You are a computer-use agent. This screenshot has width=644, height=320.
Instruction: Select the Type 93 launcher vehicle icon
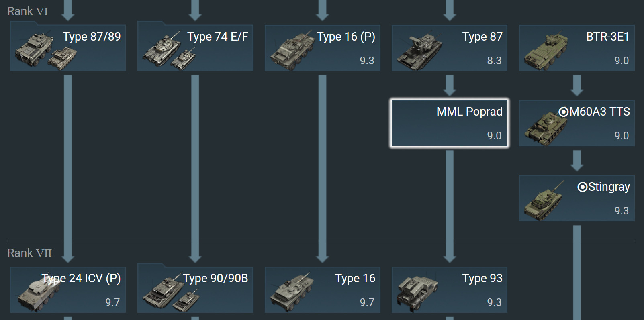pos(418,293)
